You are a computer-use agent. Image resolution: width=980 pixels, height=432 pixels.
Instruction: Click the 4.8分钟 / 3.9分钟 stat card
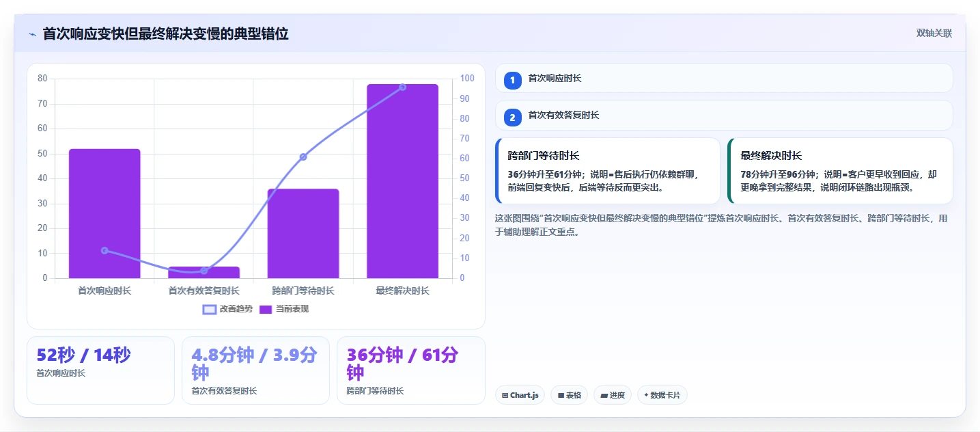pos(255,370)
